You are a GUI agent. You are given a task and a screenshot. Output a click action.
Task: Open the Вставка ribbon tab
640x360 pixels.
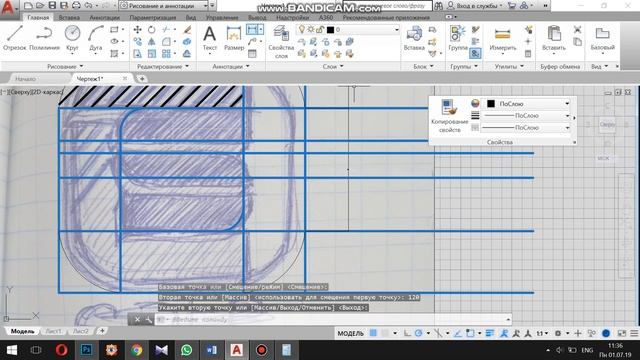(69, 18)
